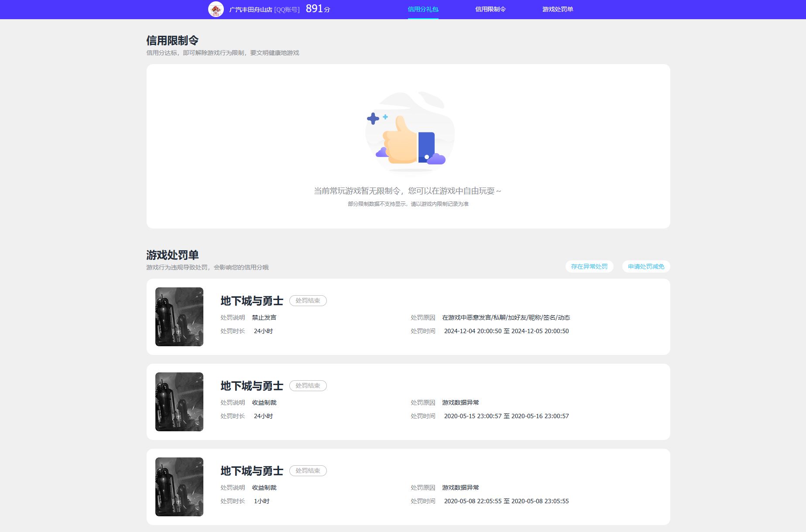Image resolution: width=806 pixels, height=532 pixels.
Task: Open the second 地下城与勇士 game thumbnail
Action: [179, 402]
